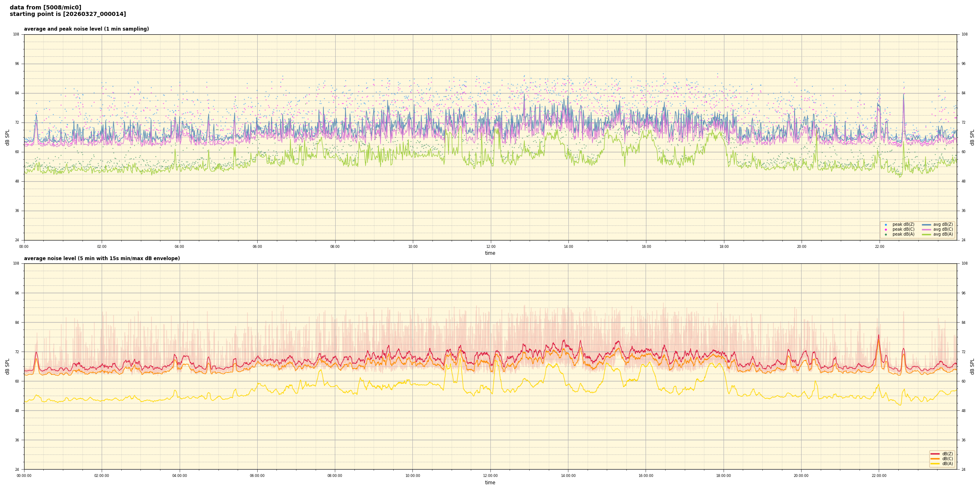Click the peak dB(Z) legend marker
Screen dimensions: 980x490
(886, 225)
